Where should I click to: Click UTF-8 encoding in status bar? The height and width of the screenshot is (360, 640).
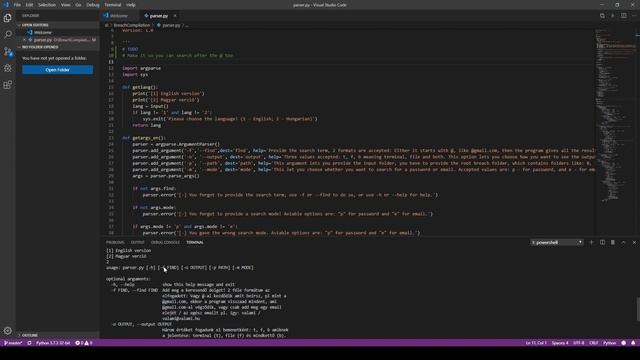pyautogui.click(x=579, y=343)
